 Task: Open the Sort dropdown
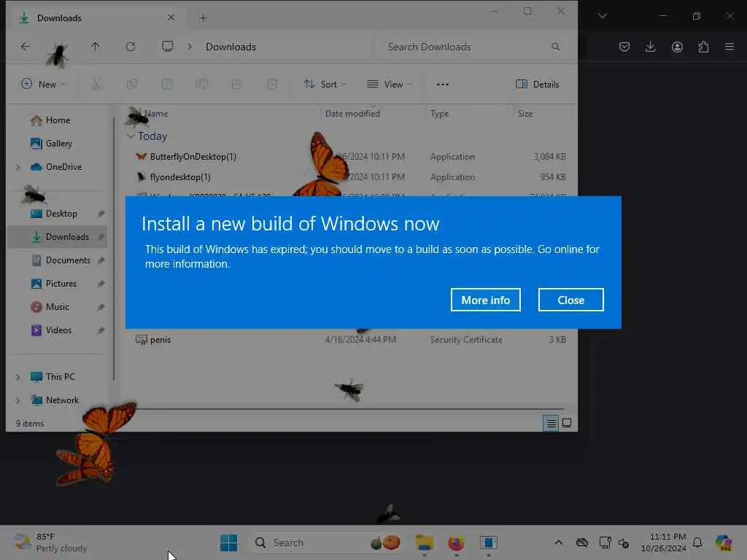coord(325,85)
